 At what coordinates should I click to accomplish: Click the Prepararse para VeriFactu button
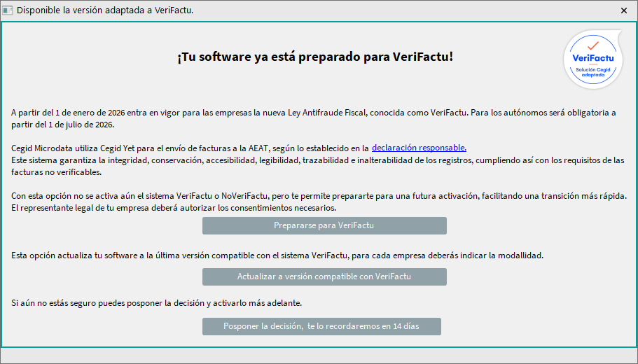324,225
